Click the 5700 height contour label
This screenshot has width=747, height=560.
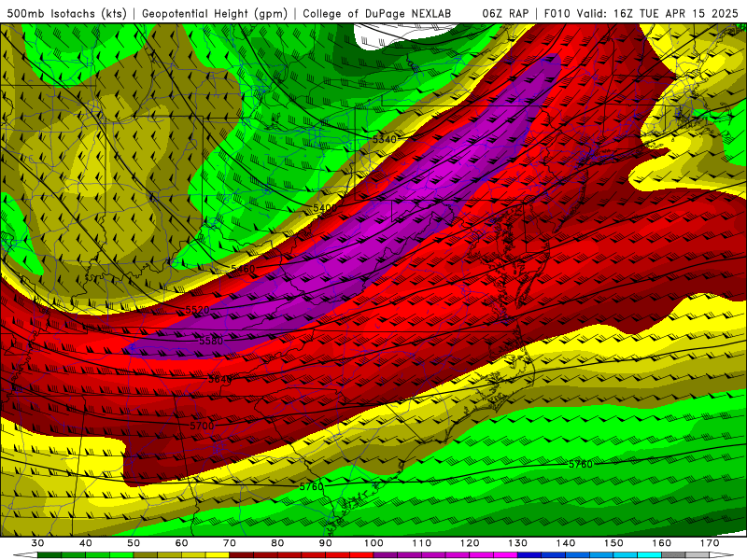[202, 426]
